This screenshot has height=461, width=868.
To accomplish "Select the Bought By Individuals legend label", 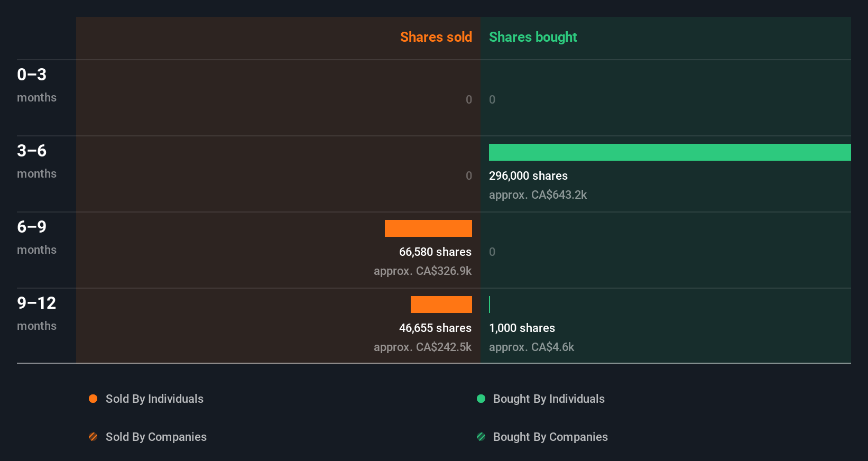I will point(549,399).
